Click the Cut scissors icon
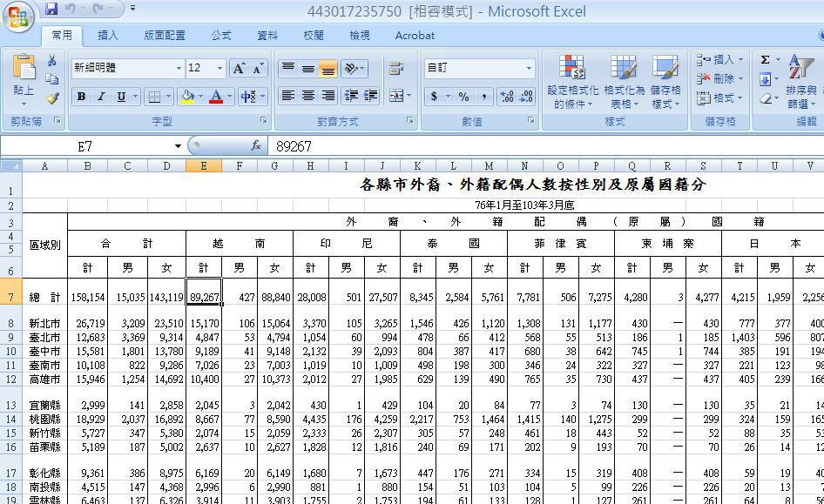The image size is (824, 504). 52,61
